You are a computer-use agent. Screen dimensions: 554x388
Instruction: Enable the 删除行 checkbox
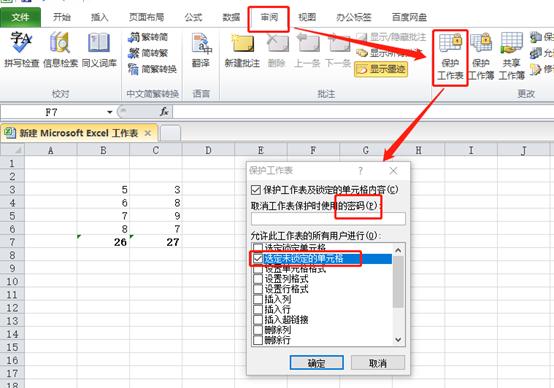(x=258, y=340)
